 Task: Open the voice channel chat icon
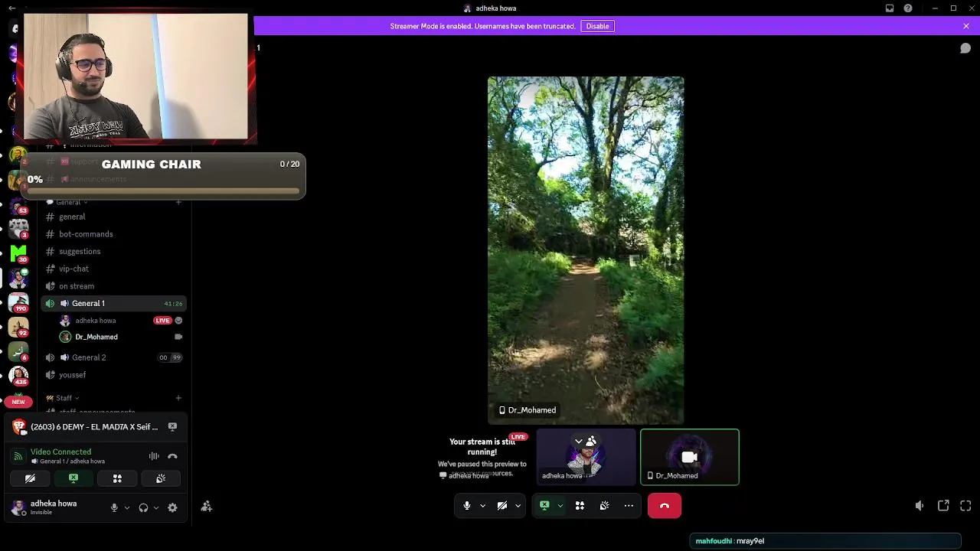(x=965, y=48)
